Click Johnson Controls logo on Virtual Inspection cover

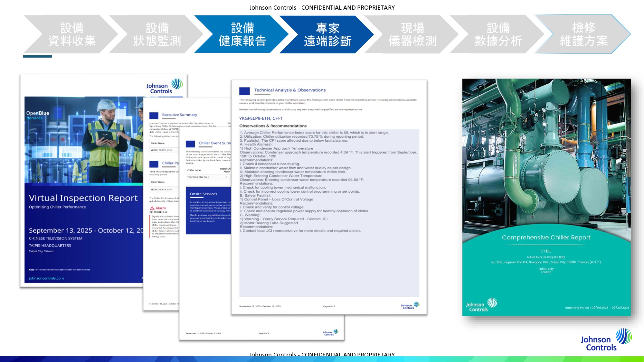(164, 86)
